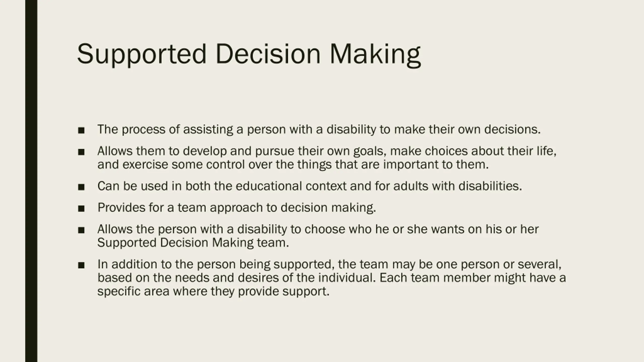The width and height of the screenshot is (644, 362).
Task: Click the line "Allows the person with a disability to choose"
Action: tap(318, 230)
